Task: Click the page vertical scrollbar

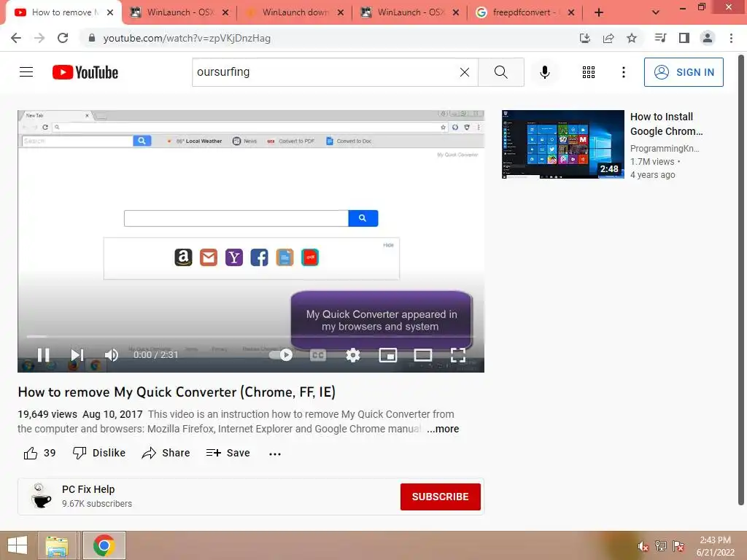Action: [x=741, y=280]
